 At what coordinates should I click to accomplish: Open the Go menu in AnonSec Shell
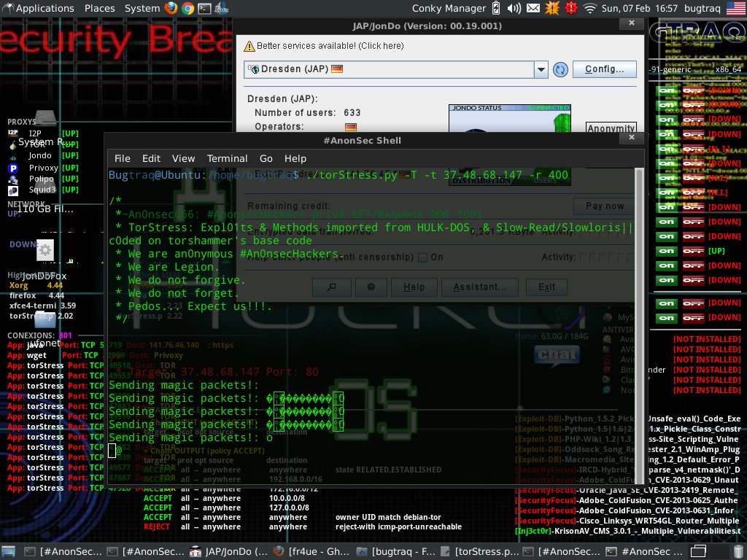click(266, 158)
